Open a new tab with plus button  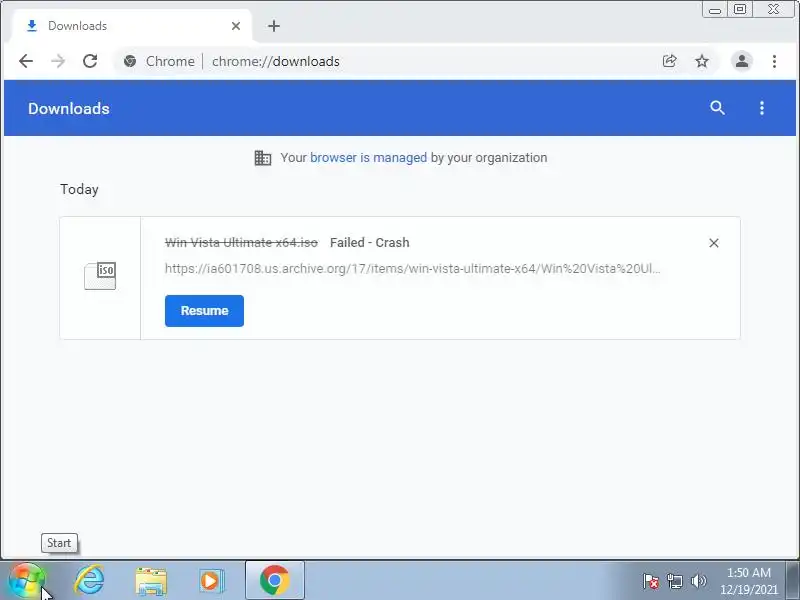coord(274,26)
